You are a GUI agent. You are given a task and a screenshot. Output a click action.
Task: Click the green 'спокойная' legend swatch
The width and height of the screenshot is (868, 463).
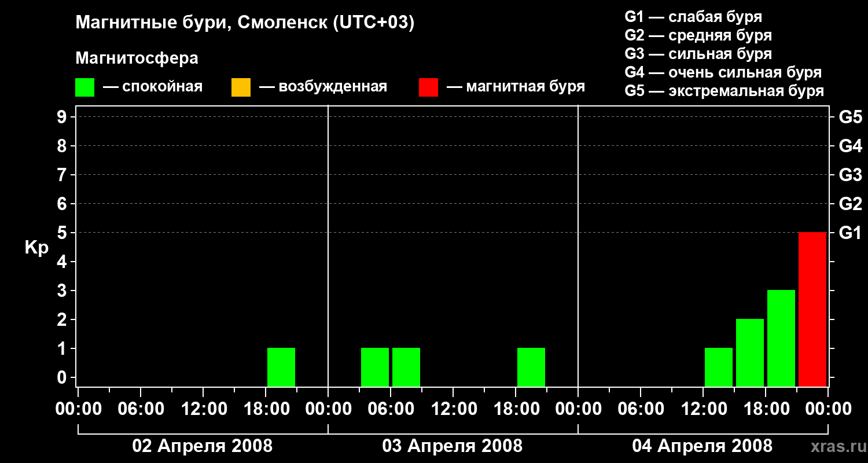tap(85, 87)
